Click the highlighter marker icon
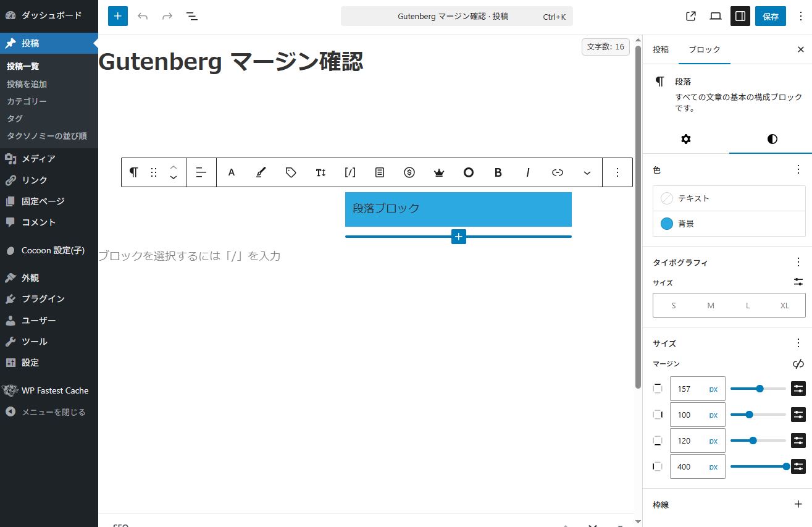 tap(261, 172)
